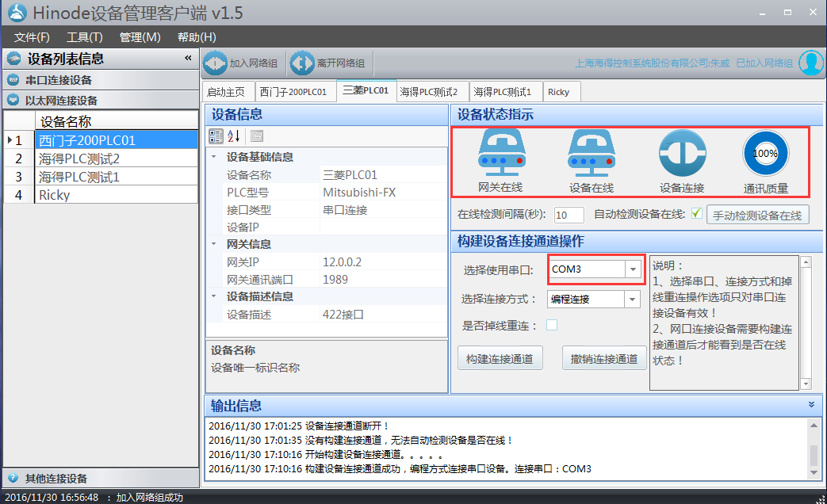Click the 设备在线 status icon
This screenshot has height=504, width=827.
tap(592, 154)
